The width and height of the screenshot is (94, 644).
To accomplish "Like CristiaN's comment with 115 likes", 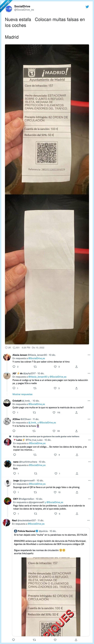I will 55,413.
